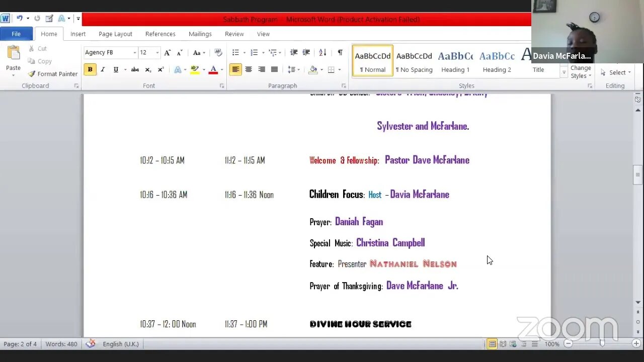Click the Grow Font icon
The width and height of the screenshot is (644, 362).
(168, 52)
